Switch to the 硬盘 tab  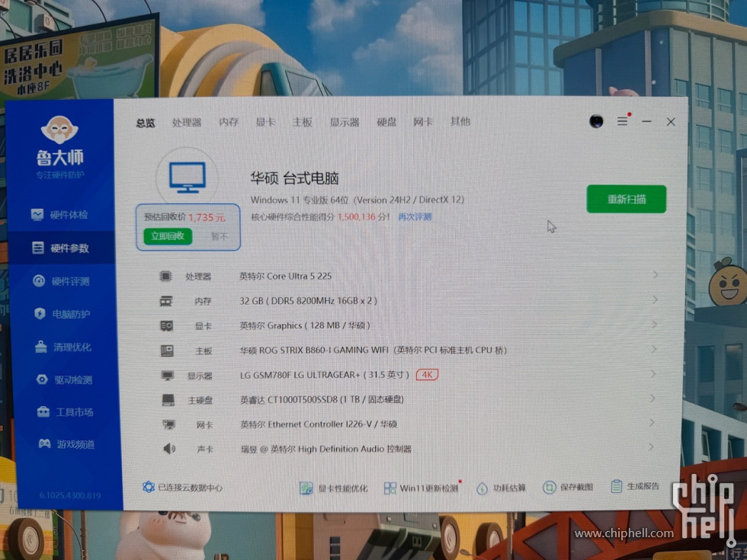386,122
